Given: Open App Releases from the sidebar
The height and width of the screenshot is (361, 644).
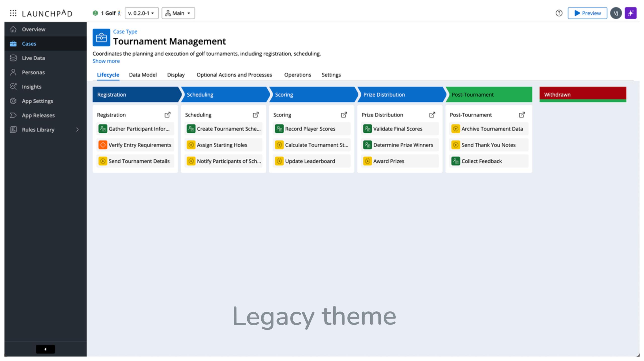Looking at the screenshot, I should [x=13, y=115].
